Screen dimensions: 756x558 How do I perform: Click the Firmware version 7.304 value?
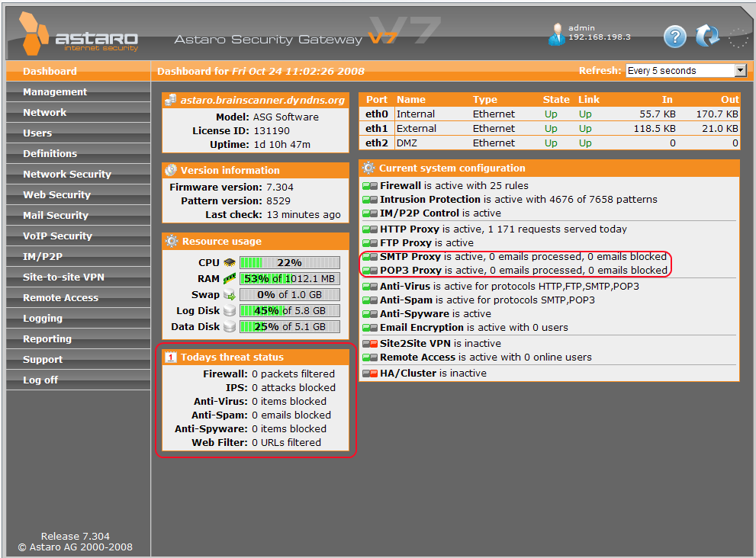(280, 187)
